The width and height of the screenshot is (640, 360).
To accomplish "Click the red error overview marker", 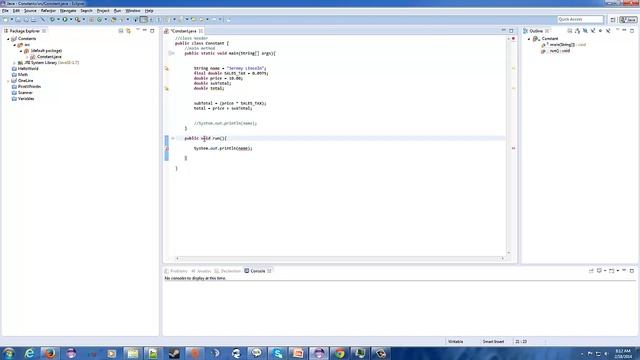I will pyautogui.click(x=513, y=149).
